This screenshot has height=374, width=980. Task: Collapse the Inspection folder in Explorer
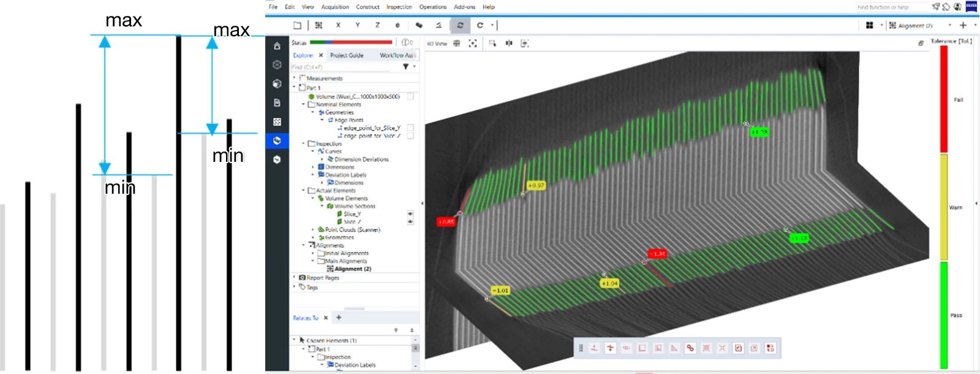pos(303,143)
